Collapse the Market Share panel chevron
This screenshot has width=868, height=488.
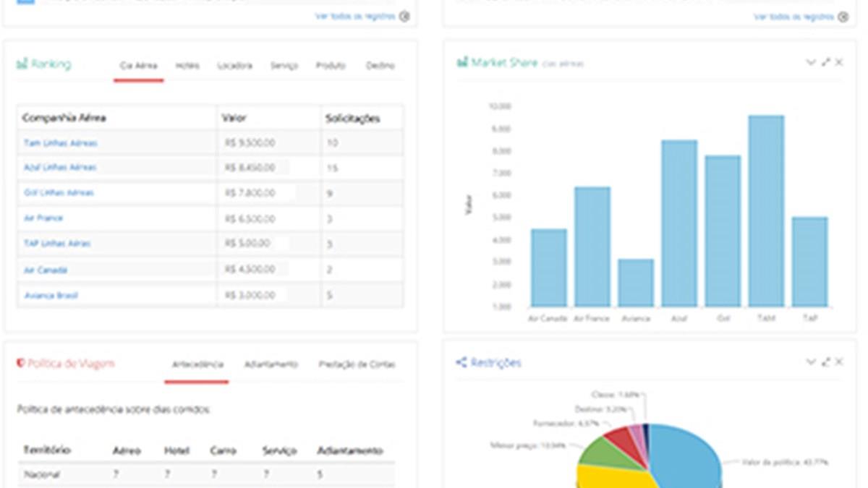pyautogui.click(x=811, y=63)
